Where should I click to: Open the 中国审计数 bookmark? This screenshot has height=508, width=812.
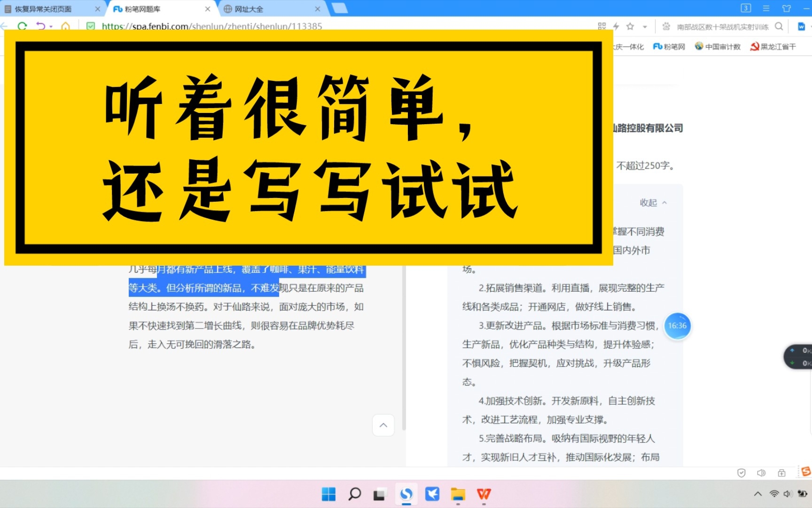(x=718, y=47)
